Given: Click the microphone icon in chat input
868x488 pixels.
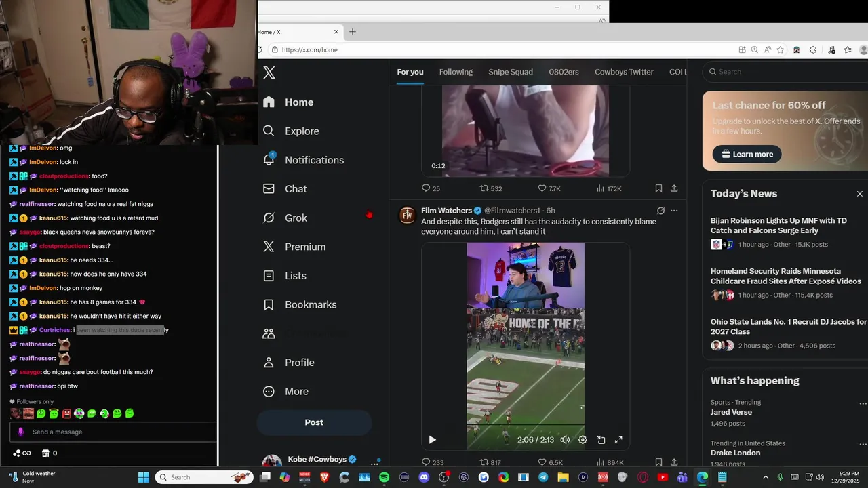Looking at the screenshot, I should click(x=20, y=432).
